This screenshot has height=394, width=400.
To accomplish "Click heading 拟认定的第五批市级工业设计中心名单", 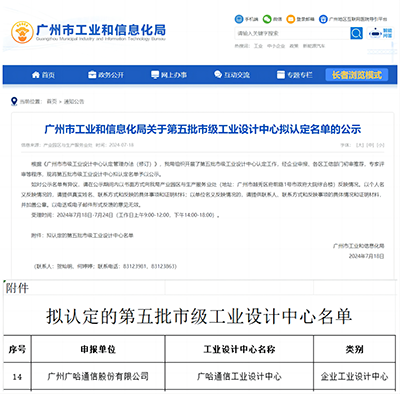I will tap(199, 316).
